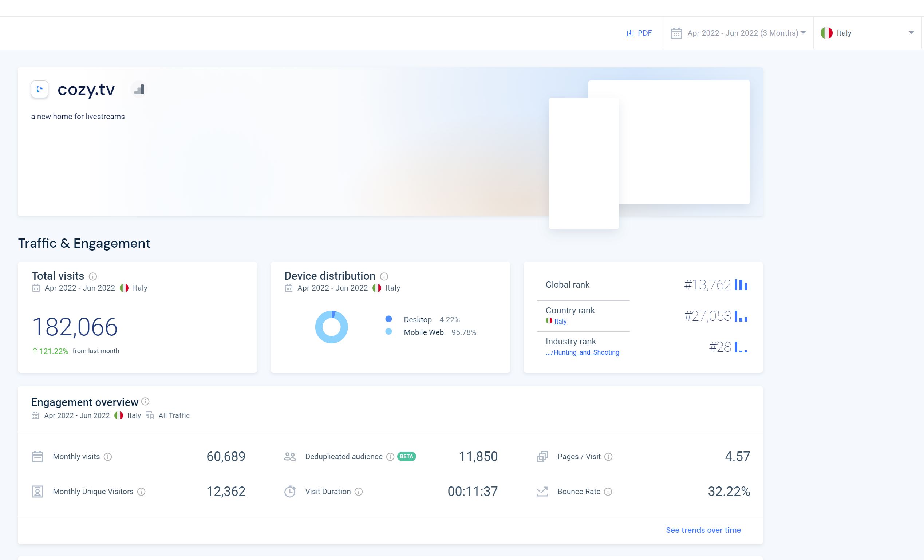Click the Monthly visits calendar icon
The width and height of the screenshot is (924, 560).
pyautogui.click(x=37, y=457)
